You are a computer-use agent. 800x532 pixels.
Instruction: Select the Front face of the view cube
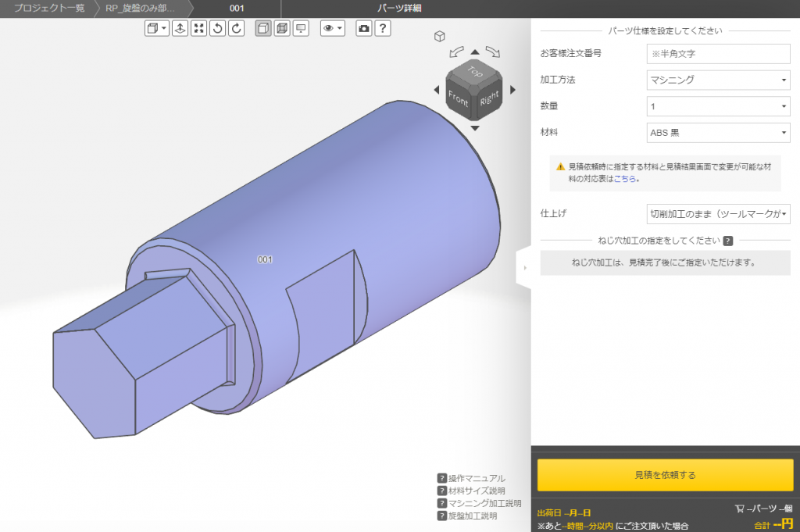[458, 98]
